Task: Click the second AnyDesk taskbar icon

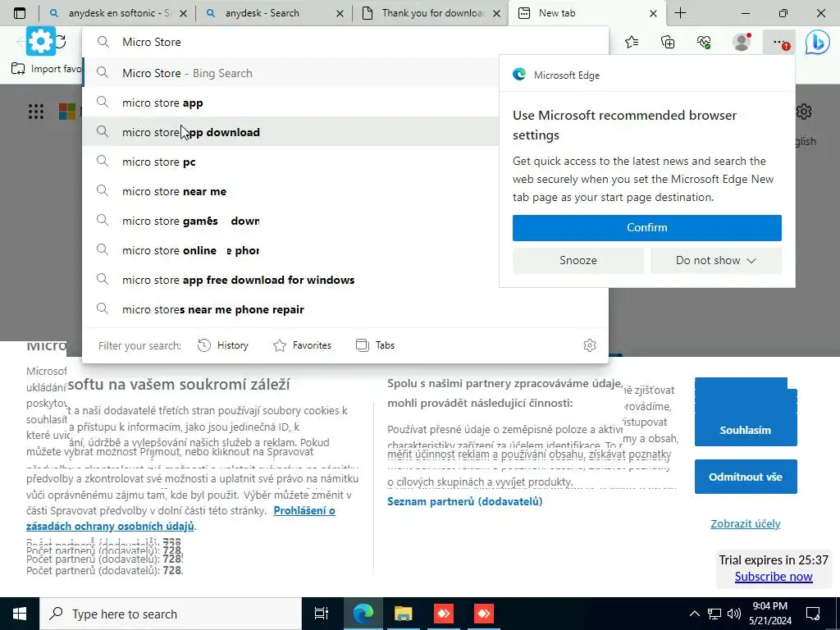Action: (x=484, y=614)
